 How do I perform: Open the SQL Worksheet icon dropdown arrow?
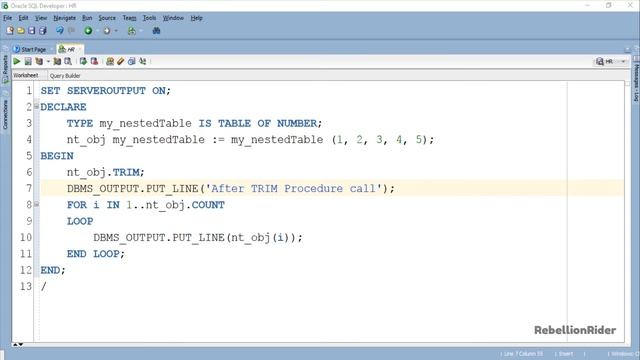[x=141, y=31]
